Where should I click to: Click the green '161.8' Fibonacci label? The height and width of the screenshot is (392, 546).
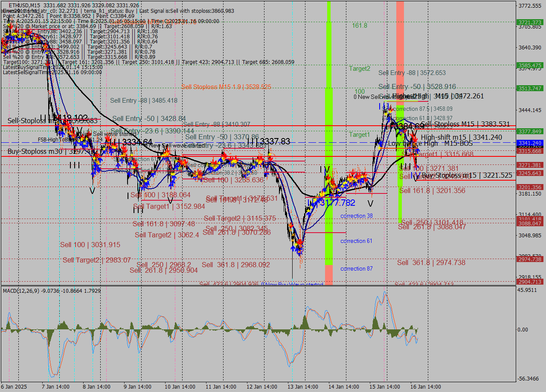360,26
